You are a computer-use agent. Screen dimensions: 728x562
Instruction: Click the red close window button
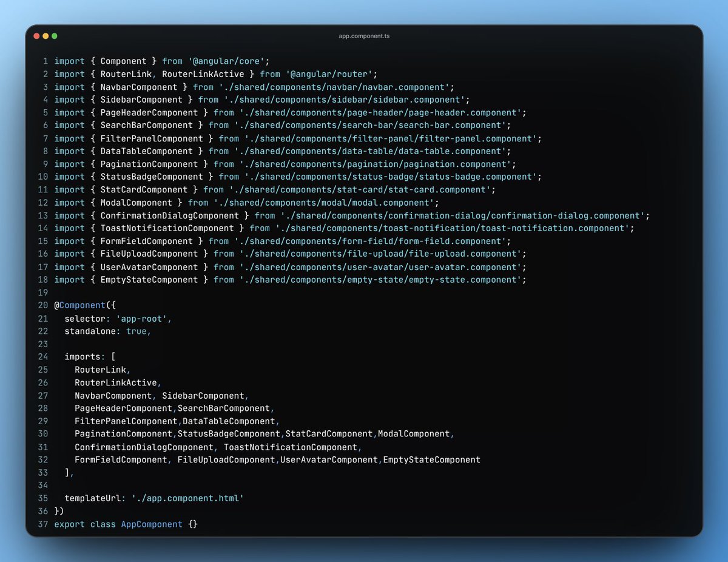(36, 36)
